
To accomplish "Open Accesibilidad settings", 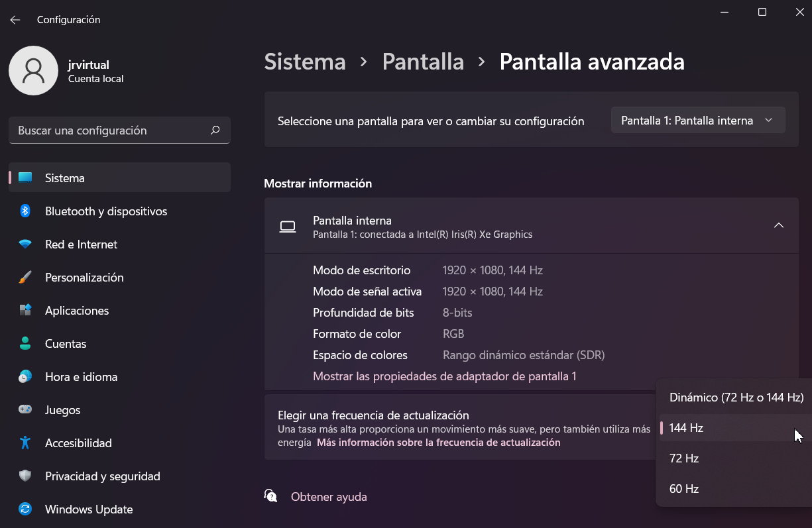I will (x=78, y=443).
